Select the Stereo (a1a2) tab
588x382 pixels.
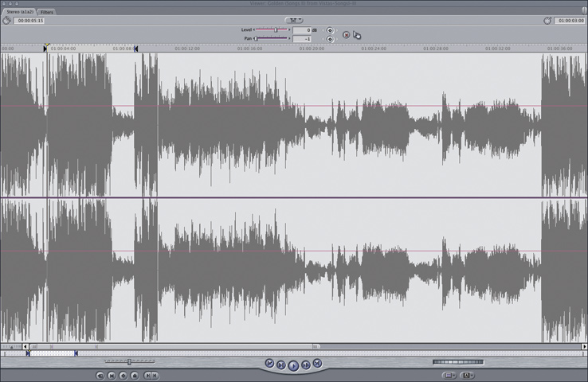[x=18, y=13]
